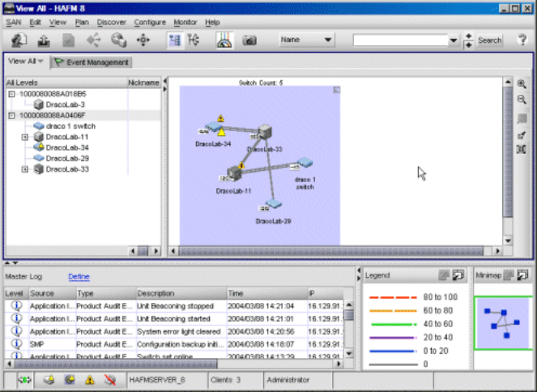Open the Plan menu
The height and width of the screenshot is (392, 537).
(x=82, y=23)
